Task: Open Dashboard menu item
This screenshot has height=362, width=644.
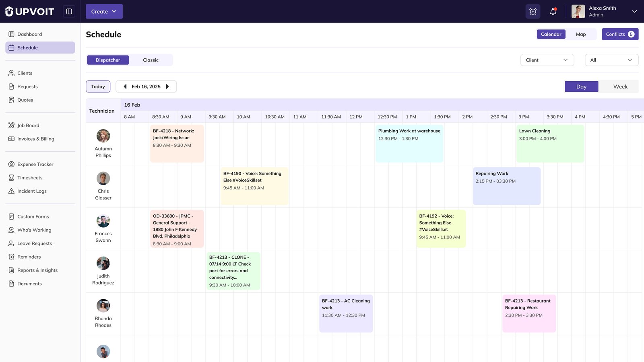Action: (x=29, y=34)
